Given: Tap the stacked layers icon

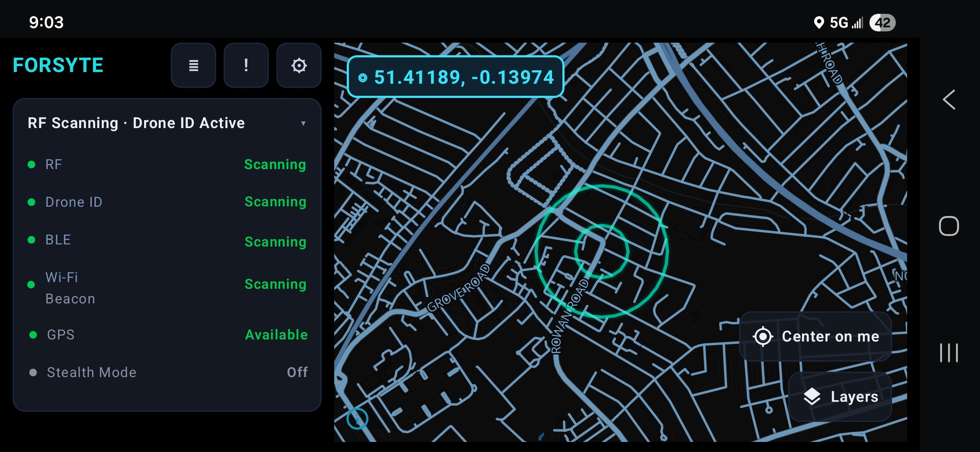Looking at the screenshot, I should pos(812,397).
